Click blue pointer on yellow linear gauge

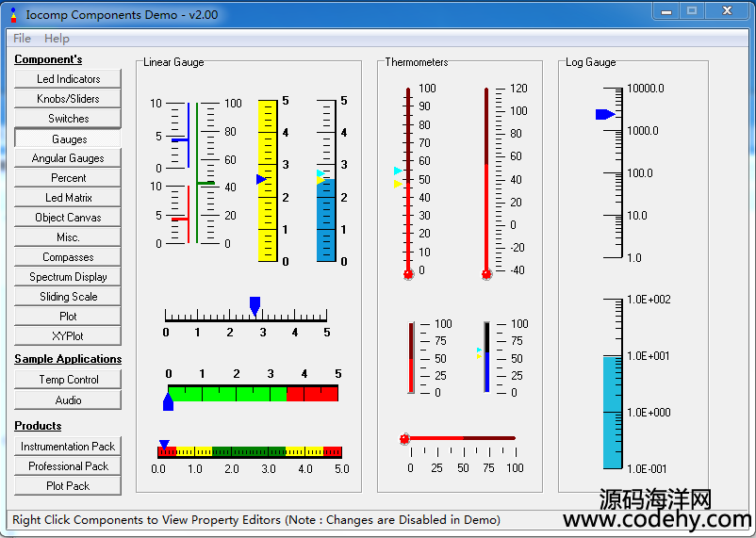point(261,179)
